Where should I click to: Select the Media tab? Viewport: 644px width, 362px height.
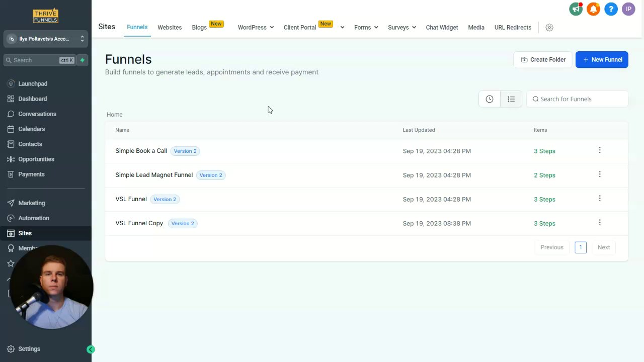click(x=476, y=28)
